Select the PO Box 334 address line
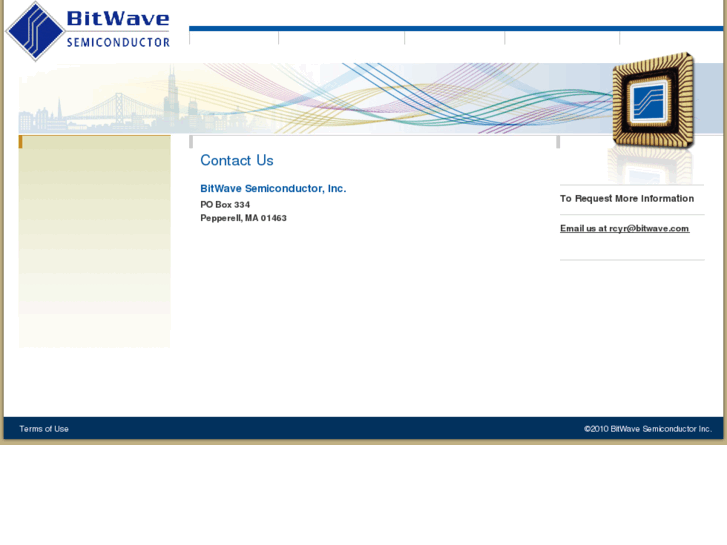This screenshot has width=727, height=545. [225, 205]
